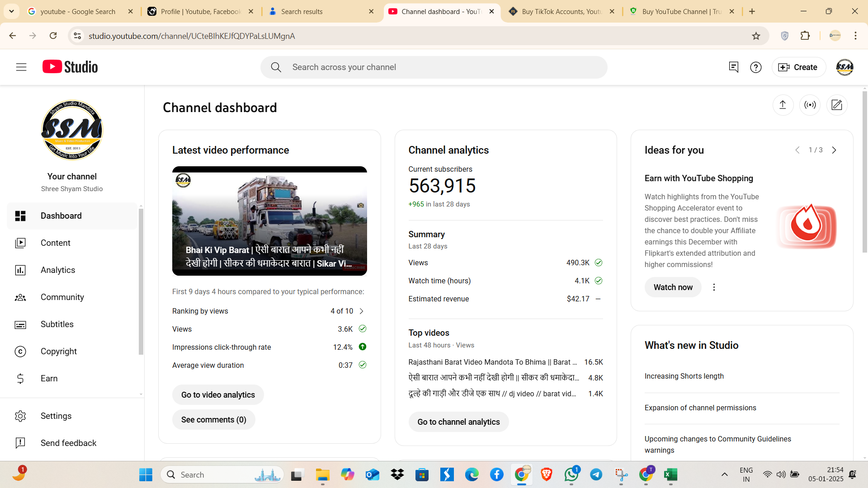Open Excel from the taskbar
Image resolution: width=868 pixels, height=488 pixels.
[670, 474]
